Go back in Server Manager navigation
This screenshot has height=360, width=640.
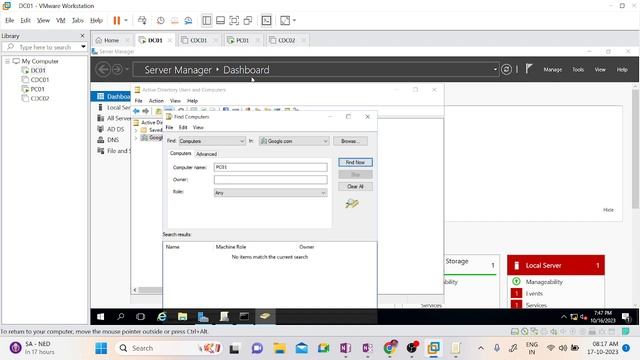[x=103, y=69]
